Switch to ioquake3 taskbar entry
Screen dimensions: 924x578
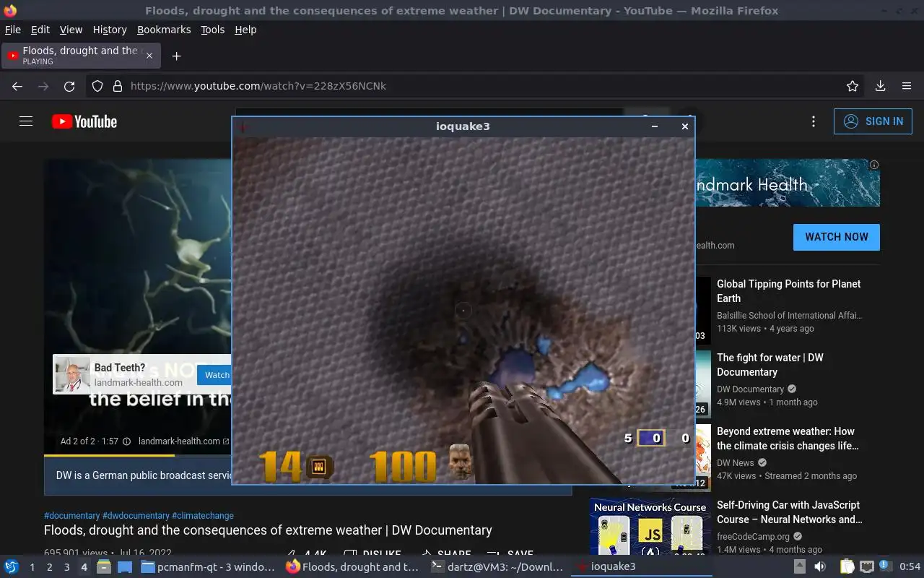[x=641, y=567]
